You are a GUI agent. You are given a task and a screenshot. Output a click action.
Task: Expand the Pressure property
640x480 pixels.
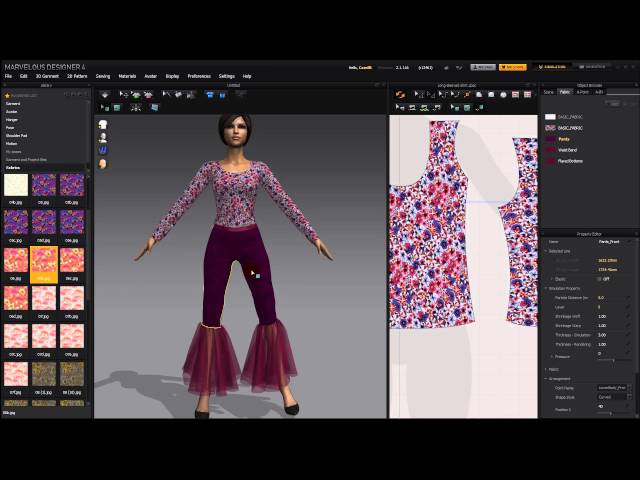coord(552,357)
